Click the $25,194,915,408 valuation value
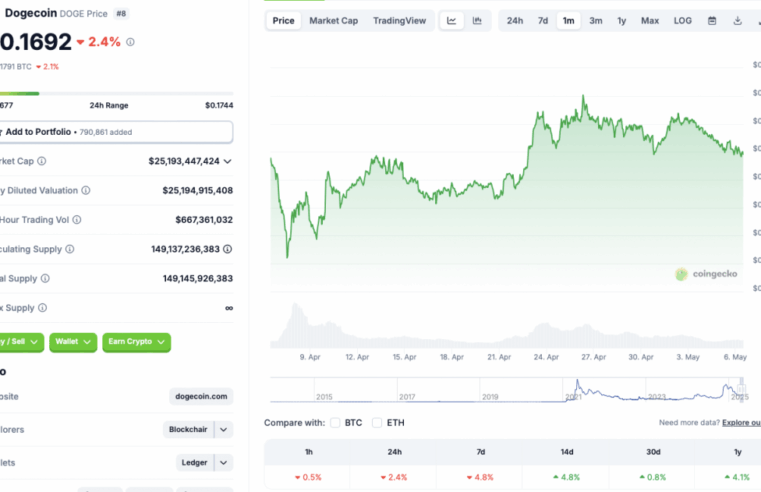 (198, 190)
